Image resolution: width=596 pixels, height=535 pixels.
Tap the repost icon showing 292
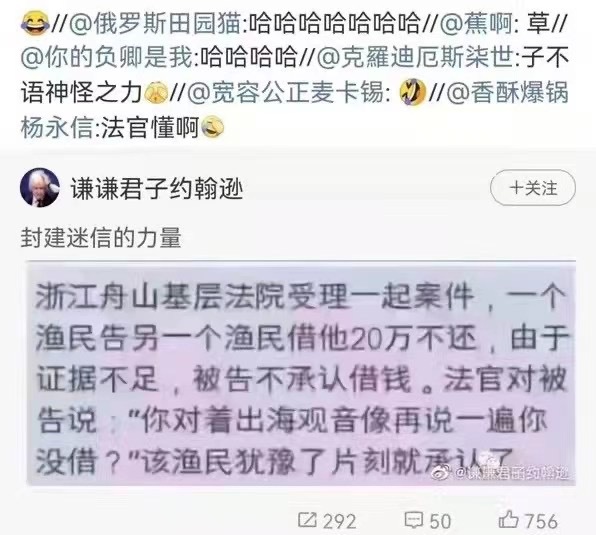pos(308,520)
